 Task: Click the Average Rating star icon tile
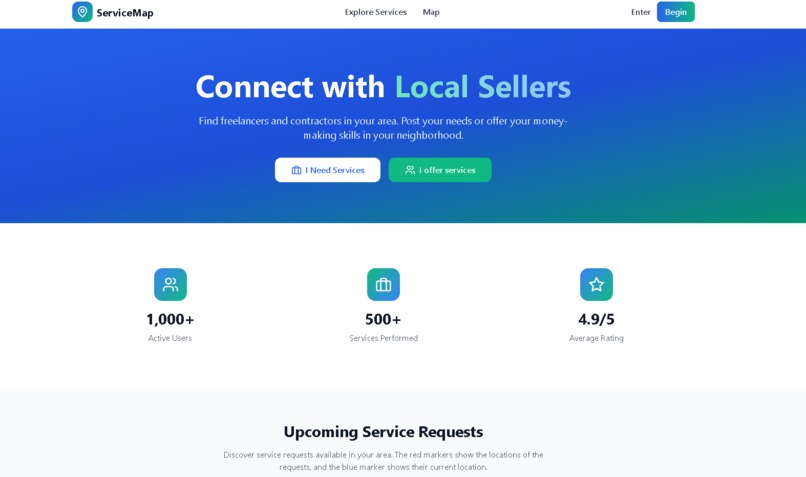tap(596, 284)
